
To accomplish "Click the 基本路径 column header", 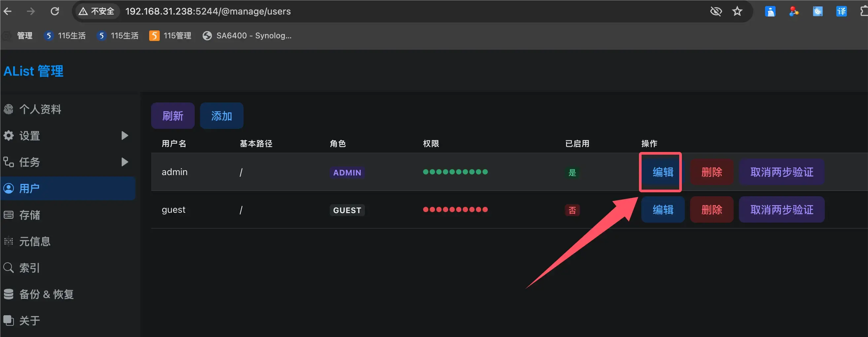I will 256,144.
